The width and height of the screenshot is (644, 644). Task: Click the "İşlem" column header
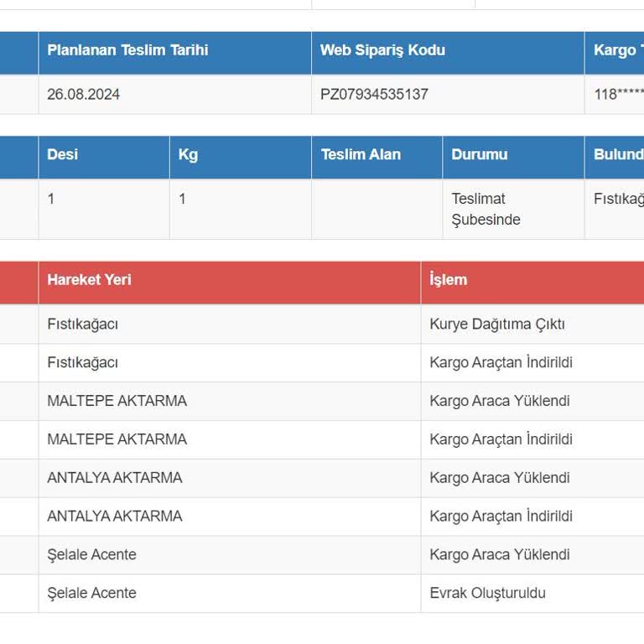coord(449,280)
